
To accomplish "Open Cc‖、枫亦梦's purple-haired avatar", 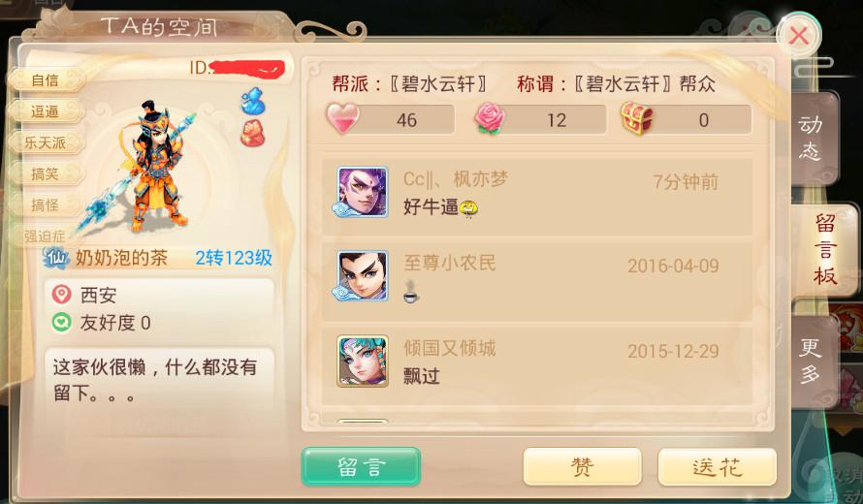I will tap(362, 192).
